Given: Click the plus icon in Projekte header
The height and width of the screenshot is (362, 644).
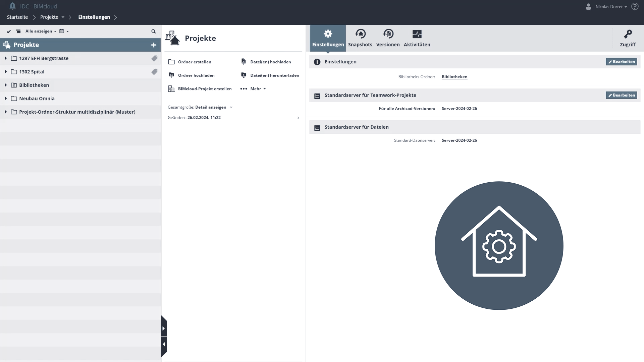Looking at the screenshot, I should [154, 45].
